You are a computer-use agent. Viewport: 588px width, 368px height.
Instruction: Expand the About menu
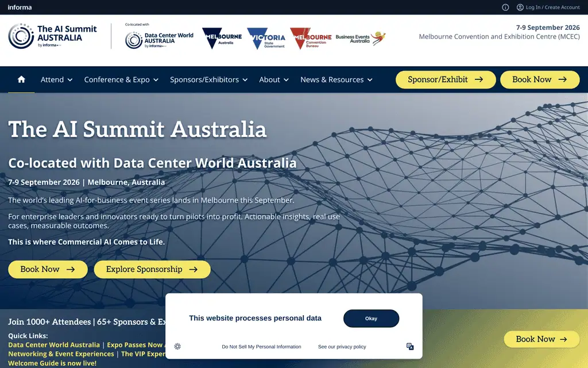pos(274,79)
